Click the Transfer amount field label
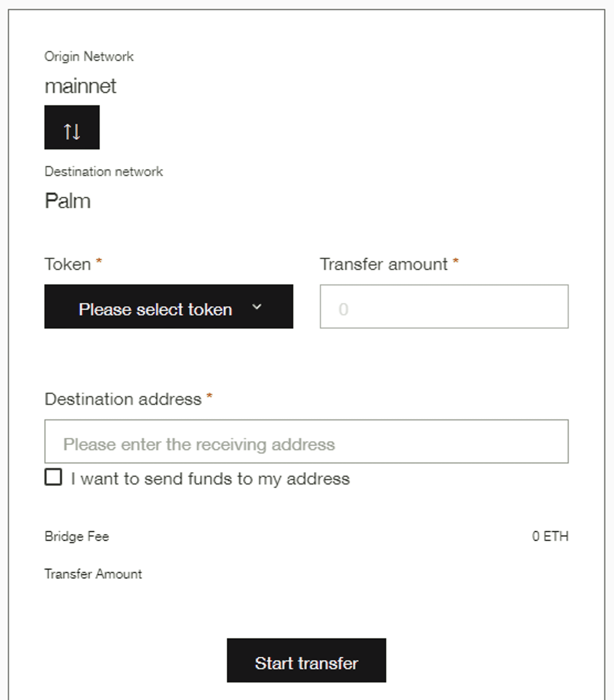The width and height of the screenshot is (614, 700). click(x=384, y=265)
